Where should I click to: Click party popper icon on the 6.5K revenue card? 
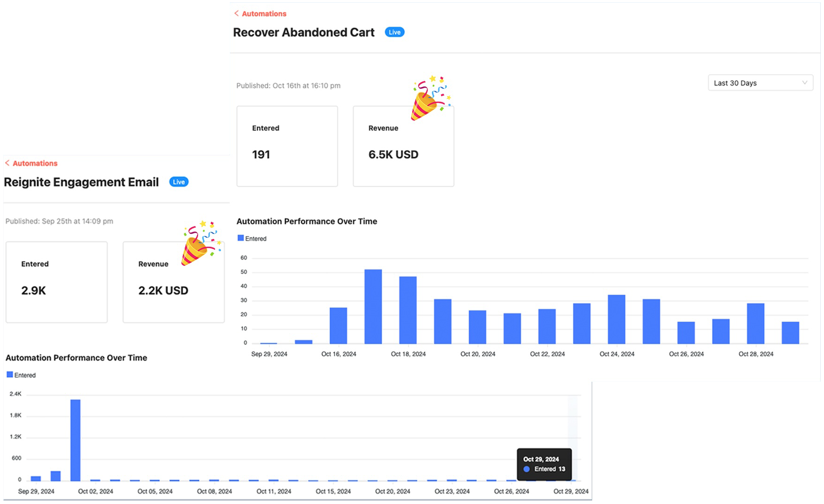pos(430,98)
